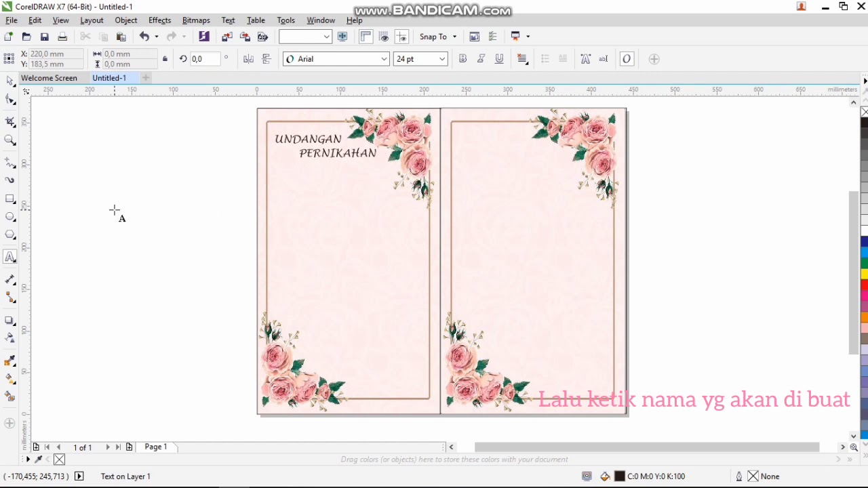Open the Bitmaps menu
The height and width of the screenshot is (488, 868).
point(196,20)
